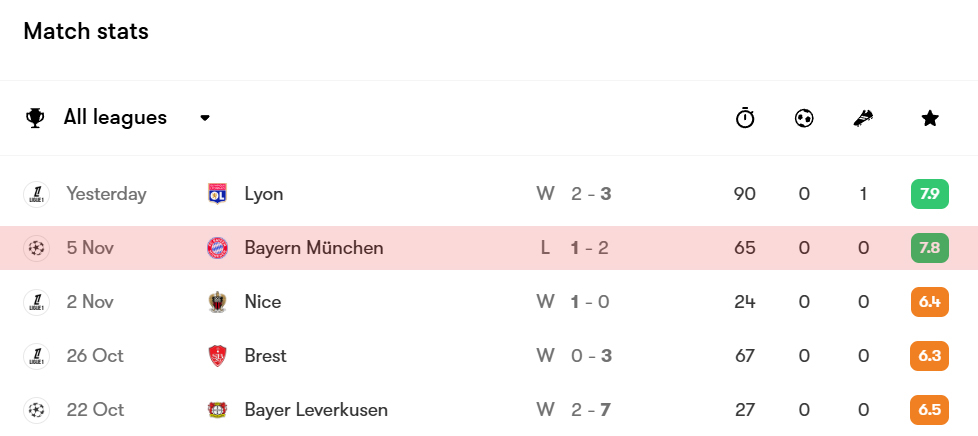The width and height of the screenshot is (978, 436).
Task: Click the star rating column icon
Action: (930, 118)
